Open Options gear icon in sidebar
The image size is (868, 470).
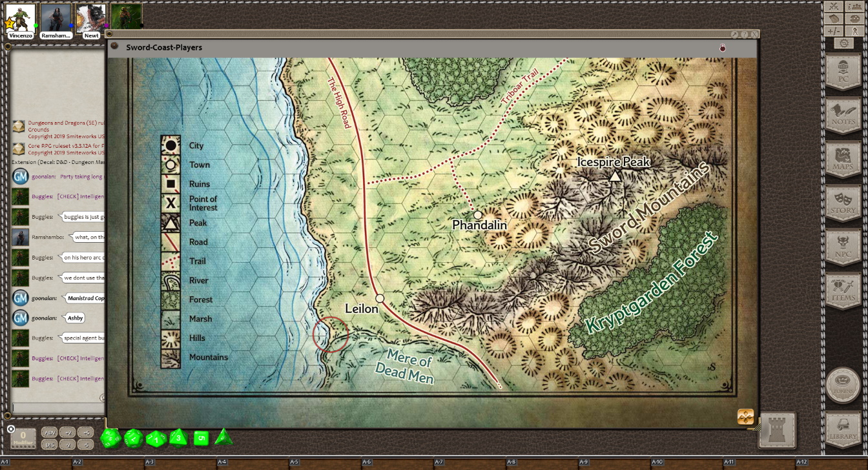coord(844,43)
